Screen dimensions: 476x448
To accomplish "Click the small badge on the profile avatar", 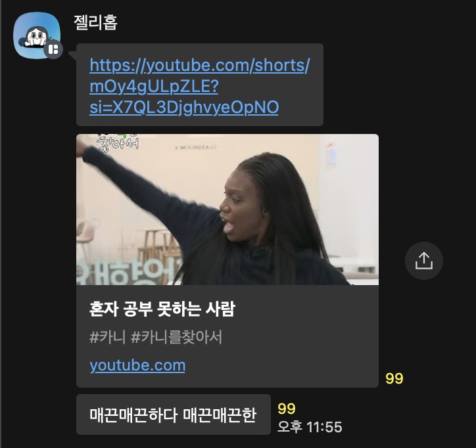I will coord(53,49).
